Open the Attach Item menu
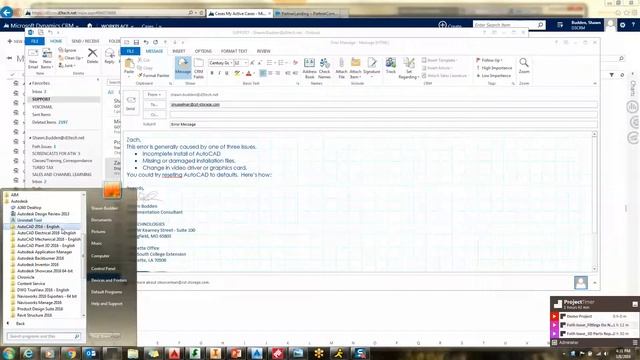 356,68
